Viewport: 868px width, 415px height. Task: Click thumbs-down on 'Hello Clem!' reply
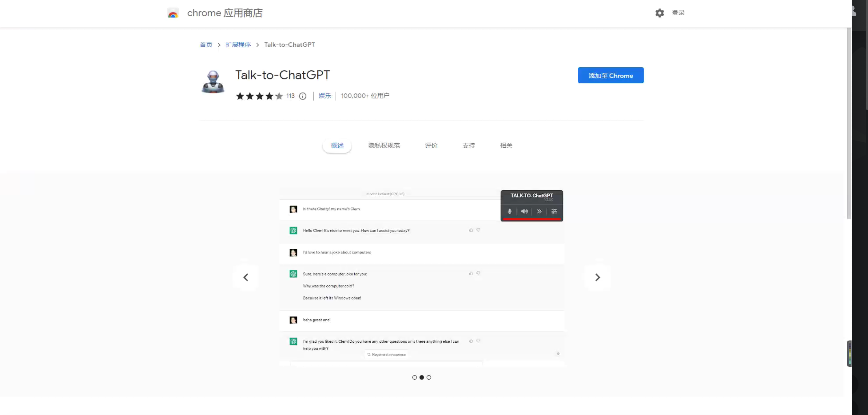[x=478, y=230]
